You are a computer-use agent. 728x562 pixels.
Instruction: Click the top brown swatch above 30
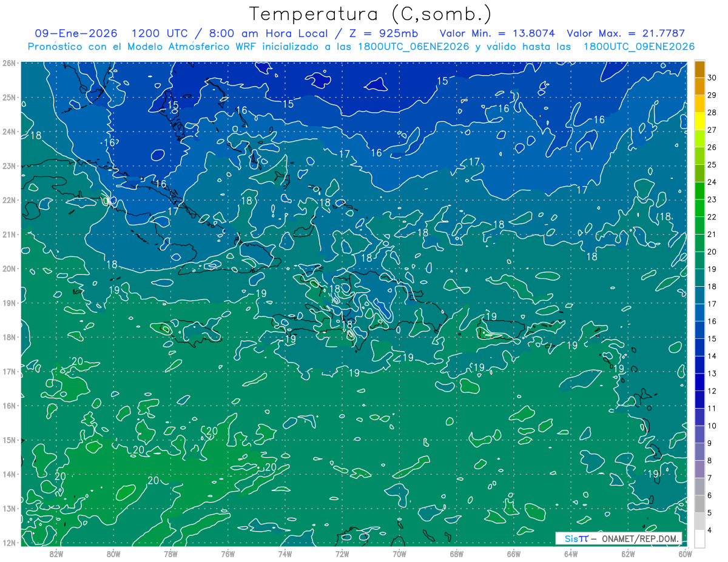click(x=699, y=69)
